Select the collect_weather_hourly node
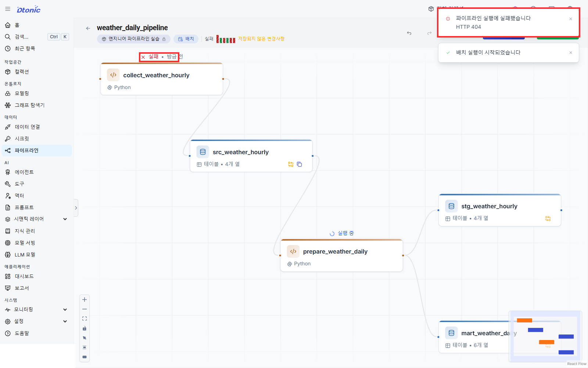This screenshot has height=368, width=588. 162,79
